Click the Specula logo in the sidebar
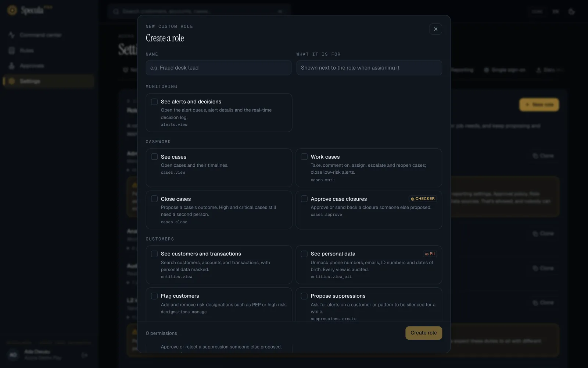Screen dimensions: 588x368 tap(29, 10)
